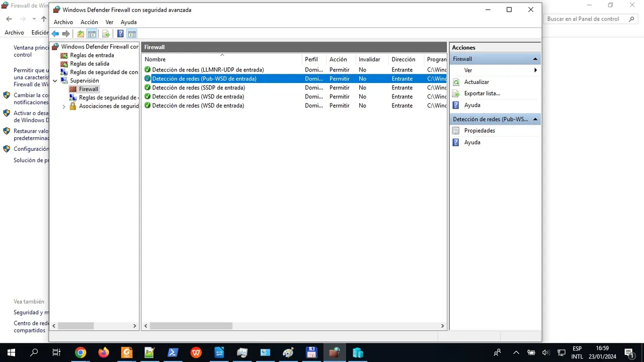Viewport: 644px width, 362px height.
Task: Click the Invalidar column header
Action: tap(372, 59)
